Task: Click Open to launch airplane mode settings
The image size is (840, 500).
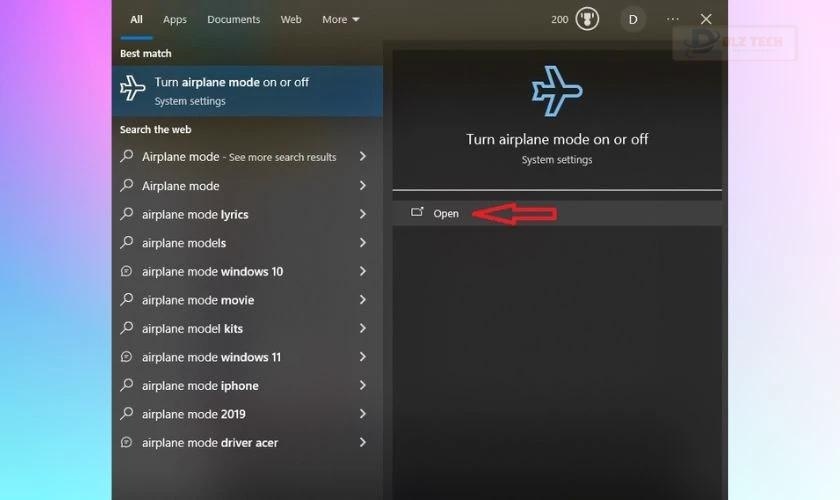Action: [445, 213]
